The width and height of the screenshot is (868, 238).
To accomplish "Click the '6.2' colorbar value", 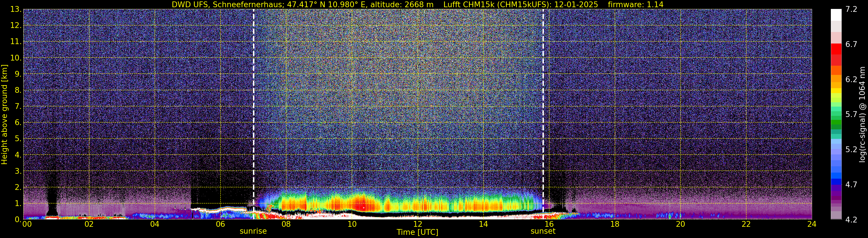I will (851, 80).
